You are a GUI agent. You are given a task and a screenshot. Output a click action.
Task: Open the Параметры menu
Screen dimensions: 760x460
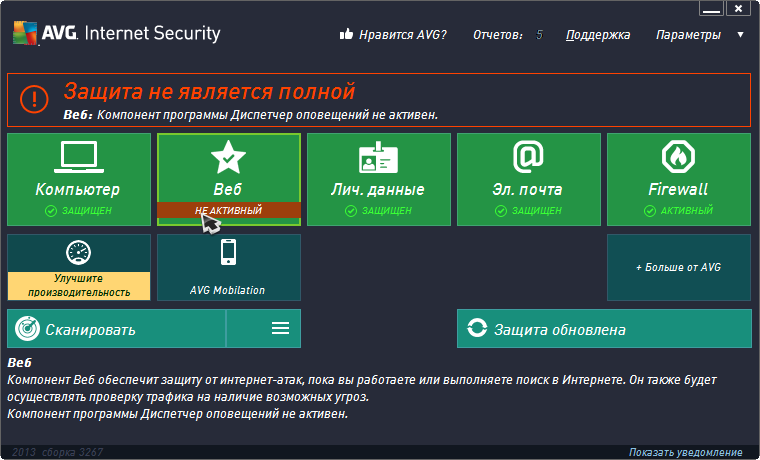688,35
